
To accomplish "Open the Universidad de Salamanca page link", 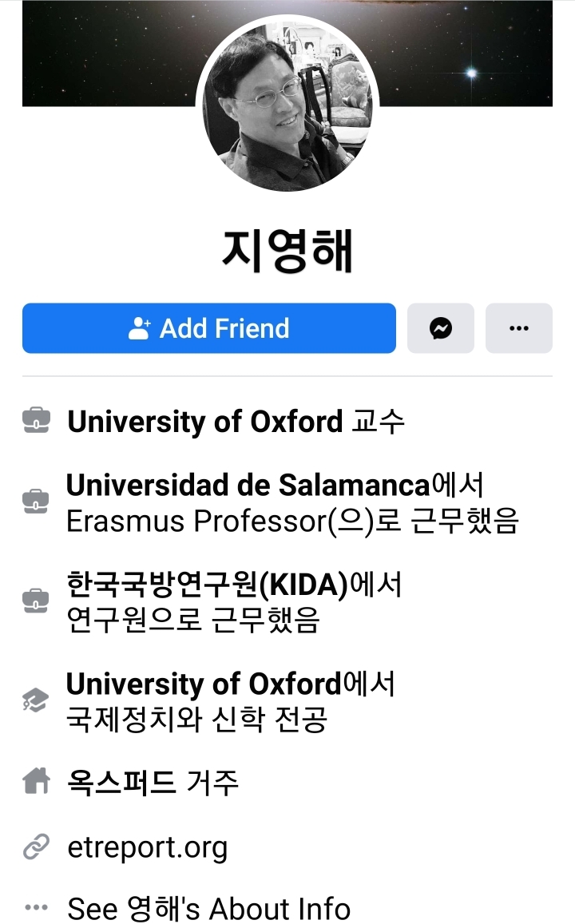I will pos(248,484).
